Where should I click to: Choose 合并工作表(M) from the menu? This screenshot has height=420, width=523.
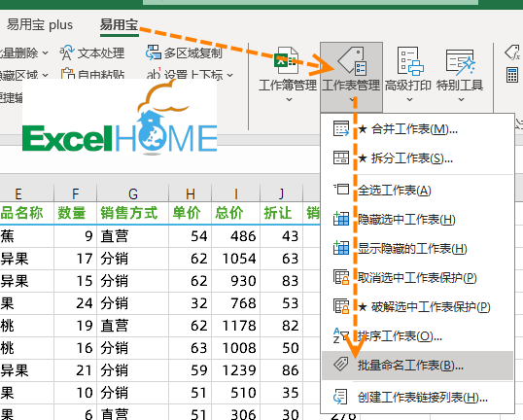pyautogui.click(x=417, y=129)
